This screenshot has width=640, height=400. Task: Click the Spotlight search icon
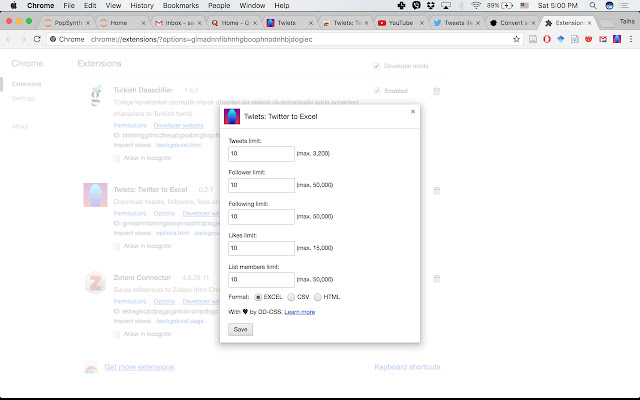(593, 5)
